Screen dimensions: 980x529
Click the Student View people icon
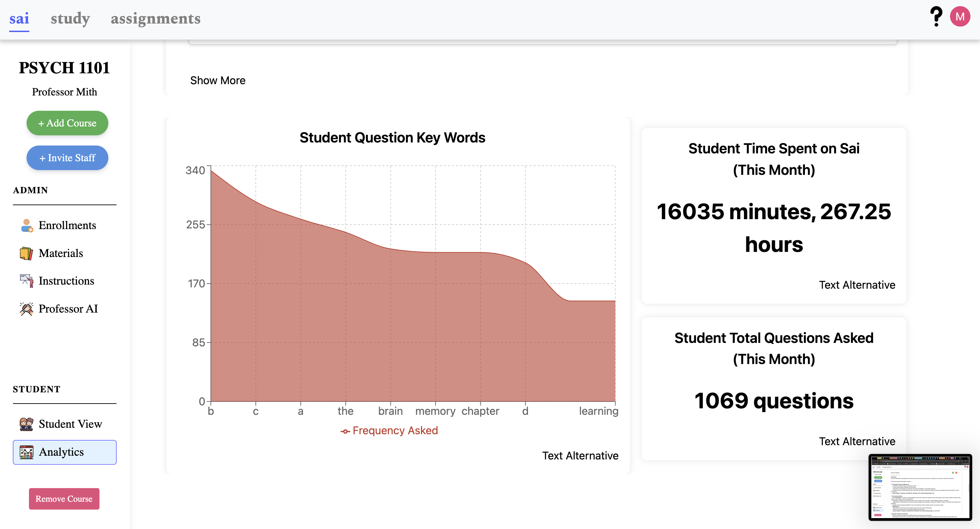click(x=26, y=424)
